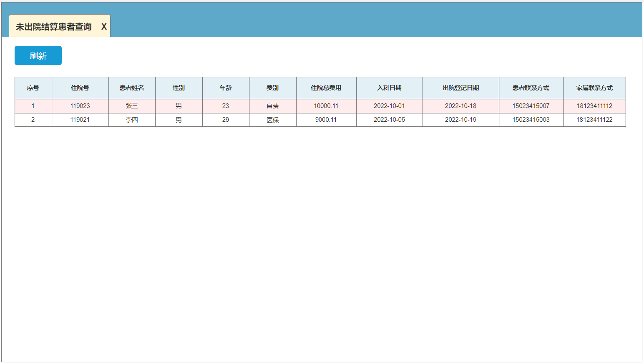Image resolution: width=644 pixels, height=364 pixels.
Task: Click the 男 cell in 李四's row
Action: [x=179, y=120]
